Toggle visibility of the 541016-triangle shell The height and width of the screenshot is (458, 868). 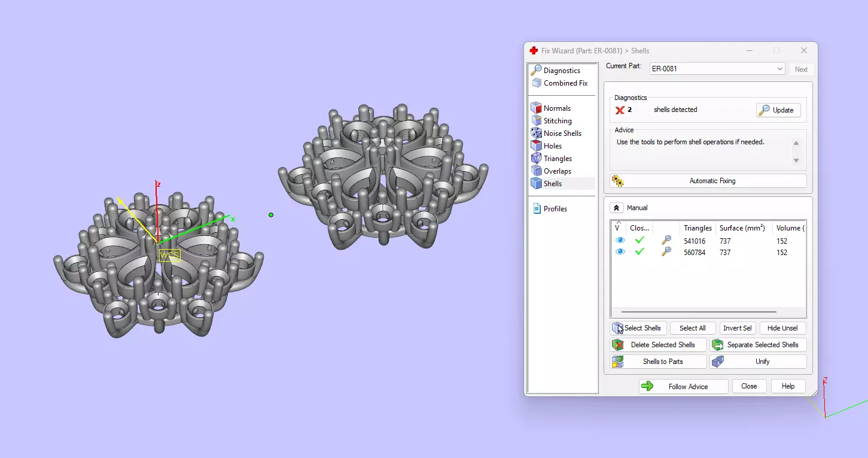tap(620, 241)
